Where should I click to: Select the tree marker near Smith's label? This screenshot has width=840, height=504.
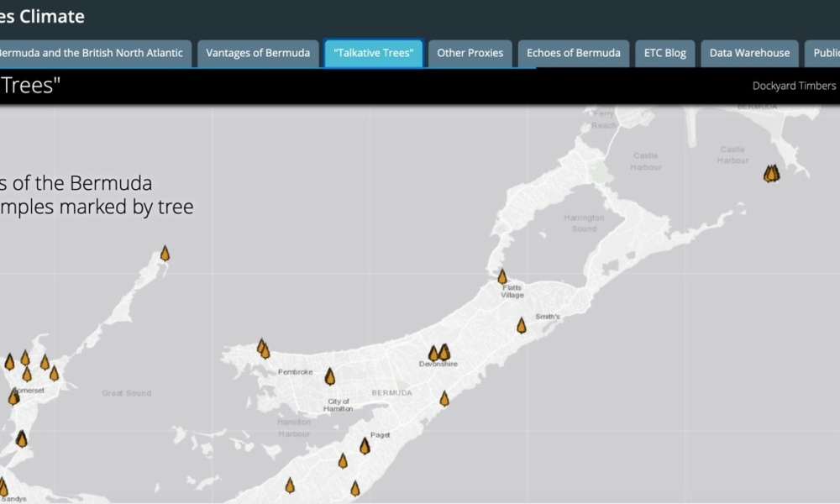[x=521, y=326]
